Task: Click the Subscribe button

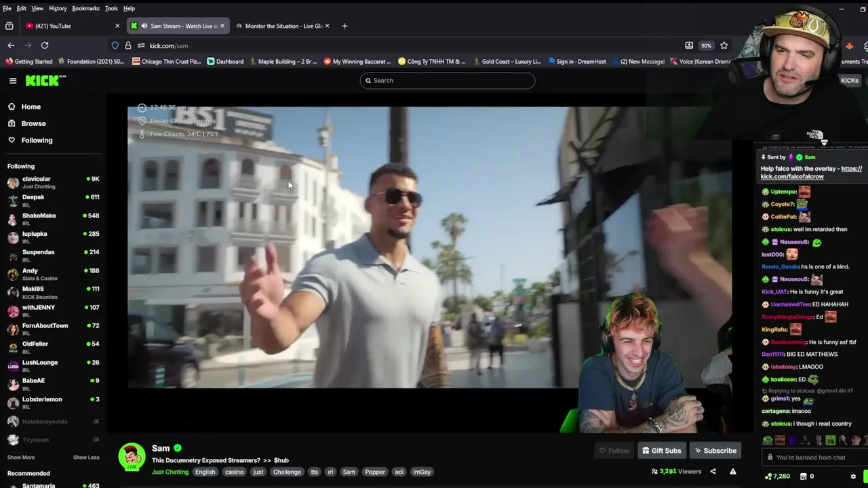Action: tap(715, 451)
